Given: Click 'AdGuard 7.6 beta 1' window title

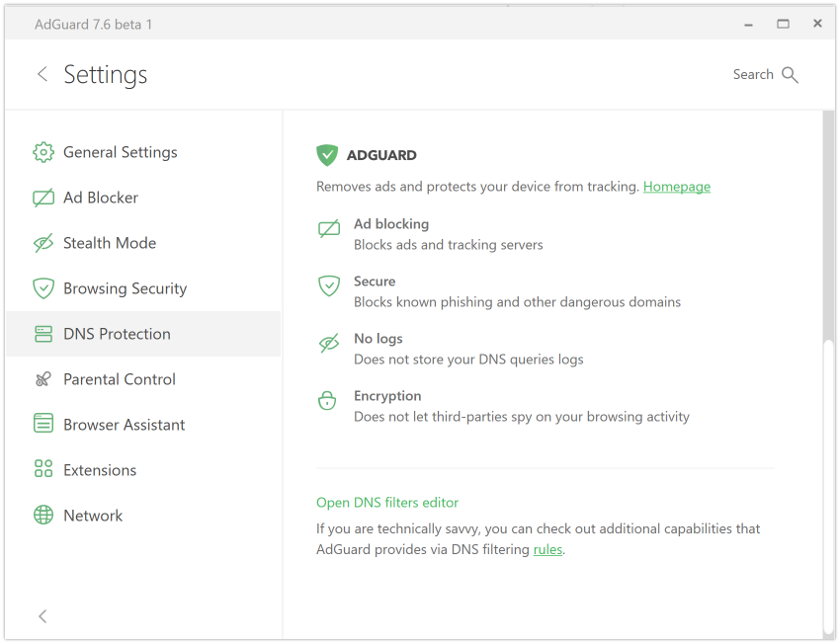Looking at the screenshot, I should [x=93, y=25].
